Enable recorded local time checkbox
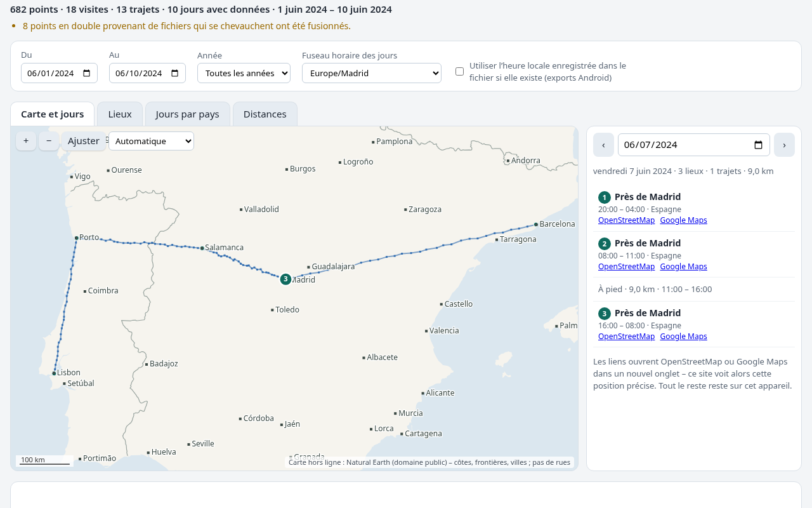 coord(459,72)
